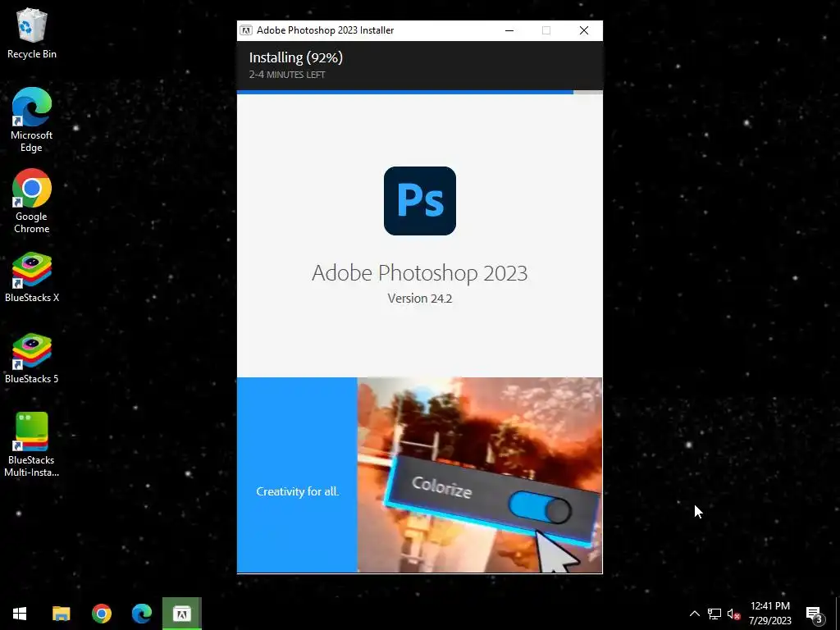This screenshot has width=840, height=630.
Task: Click the installation progress bar
Action: point(419,92)
